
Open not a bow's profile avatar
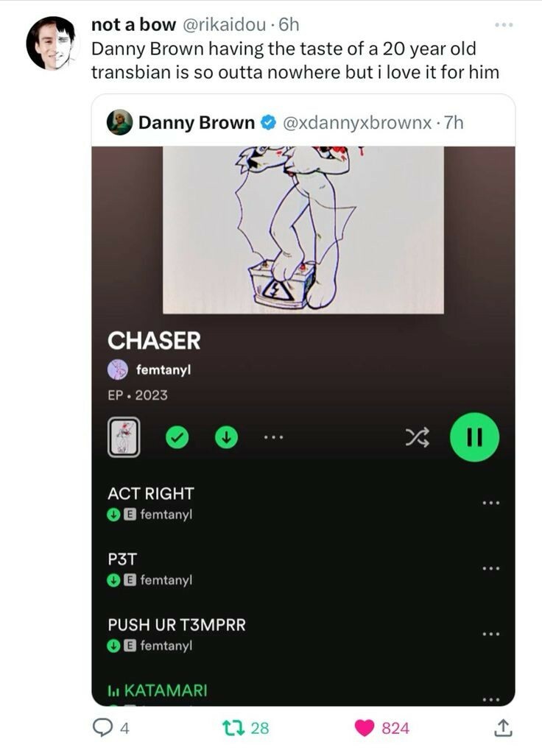[x=52, y=43]
